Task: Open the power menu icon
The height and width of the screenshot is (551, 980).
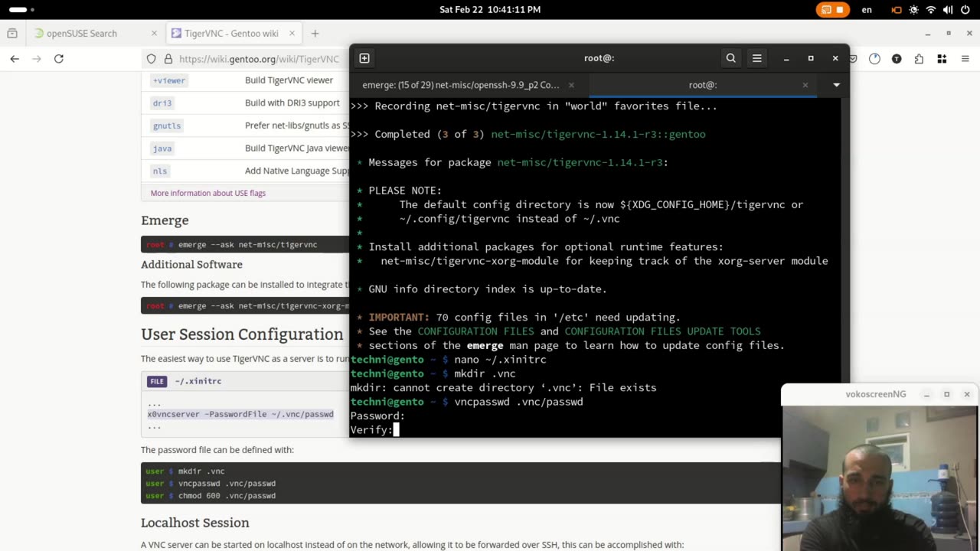Action: (965, 10)
